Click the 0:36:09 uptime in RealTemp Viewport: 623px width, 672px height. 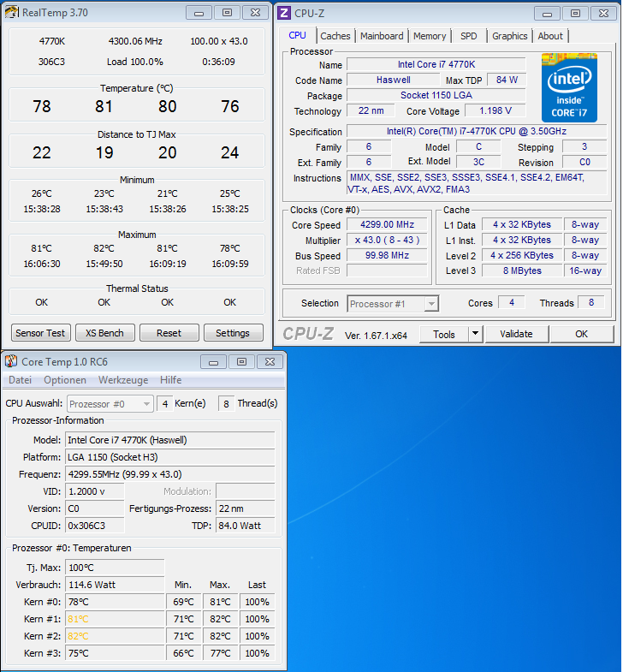(218, 62)
